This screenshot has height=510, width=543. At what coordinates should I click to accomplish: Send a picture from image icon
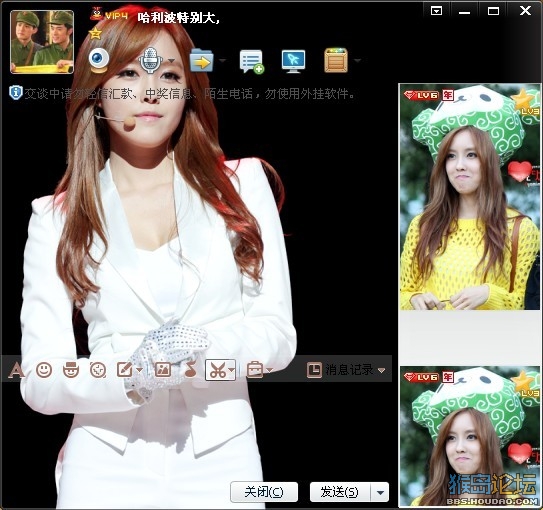click(x=162, y=370)
